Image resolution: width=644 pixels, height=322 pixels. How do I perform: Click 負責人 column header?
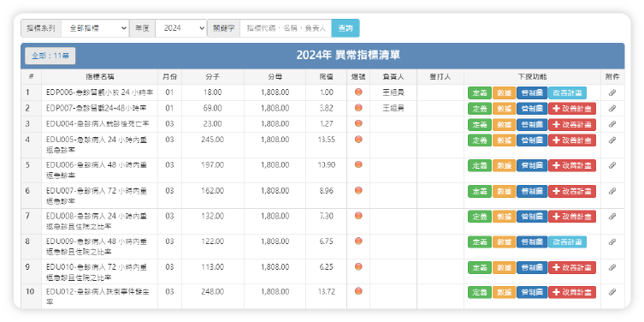tap(393, 77)
